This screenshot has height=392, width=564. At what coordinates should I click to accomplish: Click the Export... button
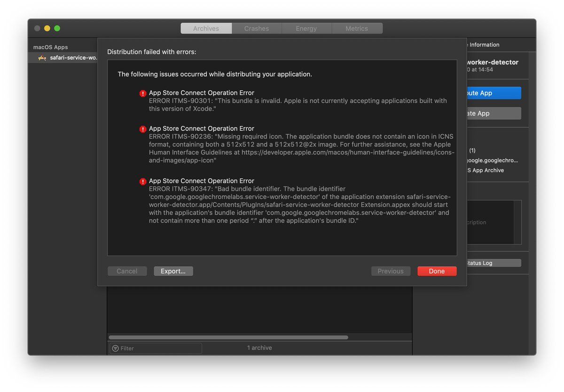(173, 271)
